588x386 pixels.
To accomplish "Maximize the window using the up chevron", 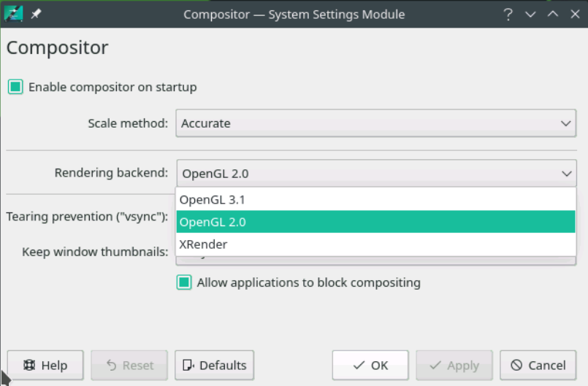I will pos(553,15).
